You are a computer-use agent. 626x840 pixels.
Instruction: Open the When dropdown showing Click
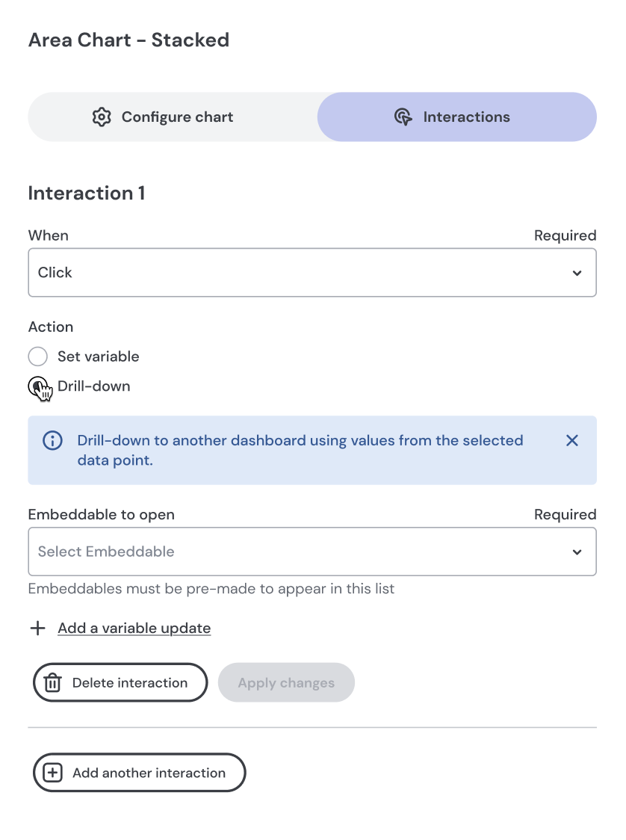(x=299, y=273)
